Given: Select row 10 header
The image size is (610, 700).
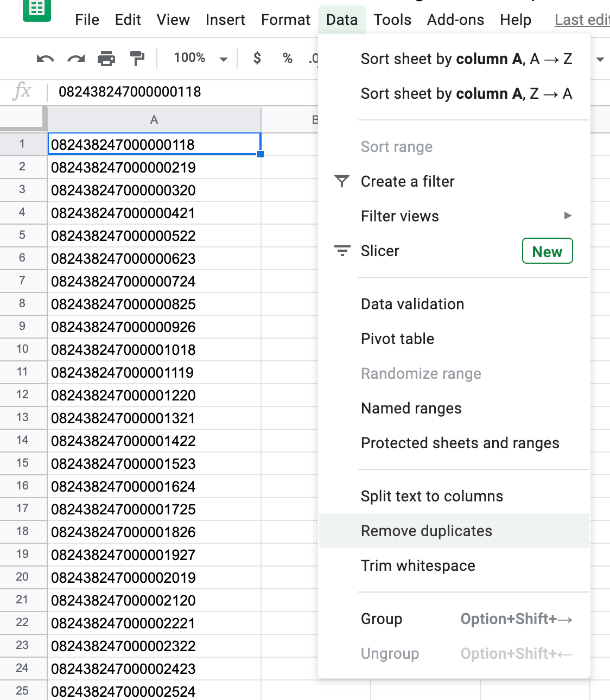Looking at the screenshot, I should click(22, 349).
